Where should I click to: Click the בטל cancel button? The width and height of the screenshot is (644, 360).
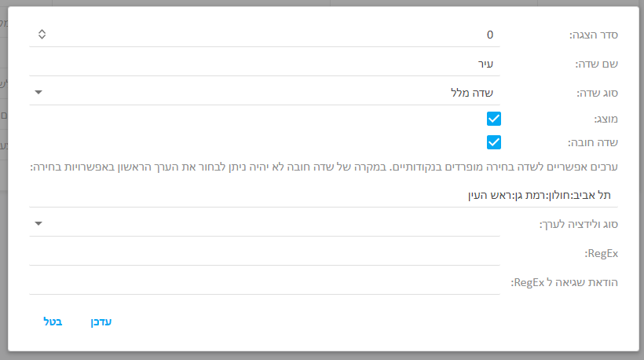(x=53, y=321)
